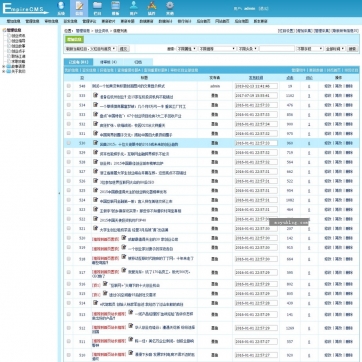Switch to the middle tab above the information list
The height and width of the screenshot is (362, 362).
[108, 62]
